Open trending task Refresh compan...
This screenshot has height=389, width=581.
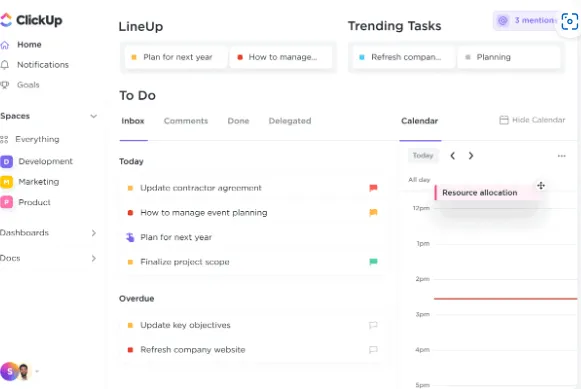(404, 57)
